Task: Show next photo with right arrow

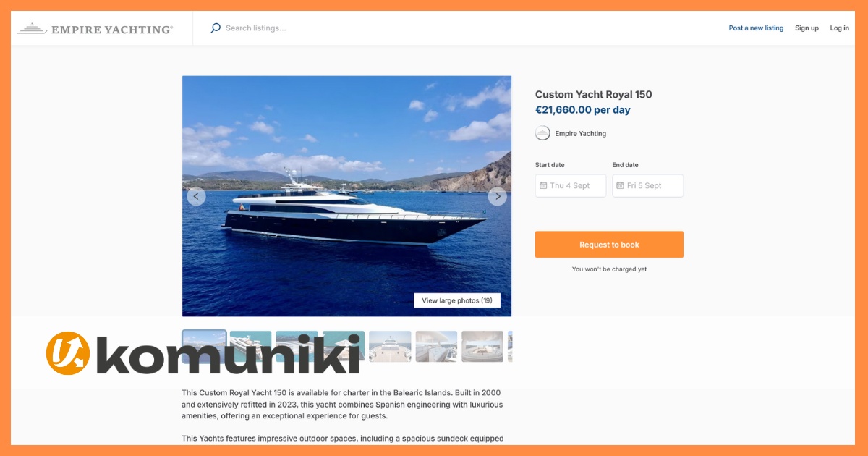Action: 497,196
